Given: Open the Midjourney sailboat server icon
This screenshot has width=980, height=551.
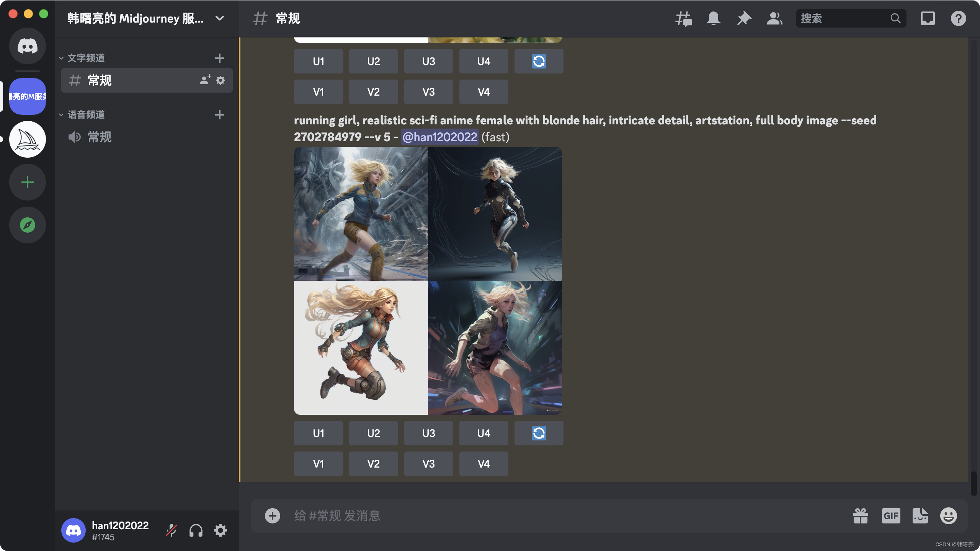Looking at the screenshot, I should 28,139.
